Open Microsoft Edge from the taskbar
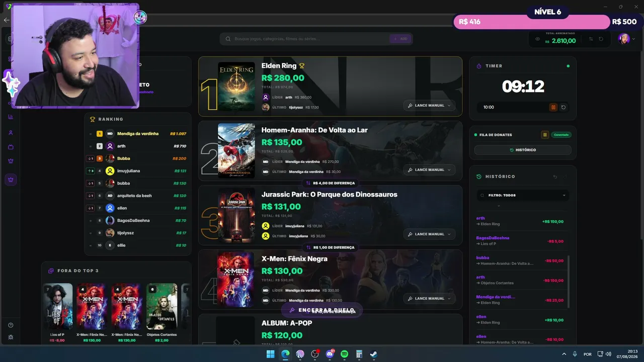This screenshot has height=362, width=644. click(285, 354)
